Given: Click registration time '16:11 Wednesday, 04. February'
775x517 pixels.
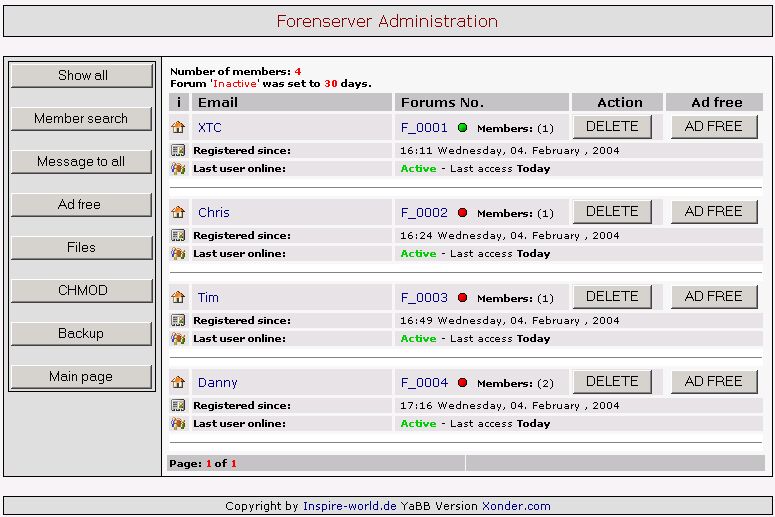Looking at the screenshot, I should tap(490, 150).
